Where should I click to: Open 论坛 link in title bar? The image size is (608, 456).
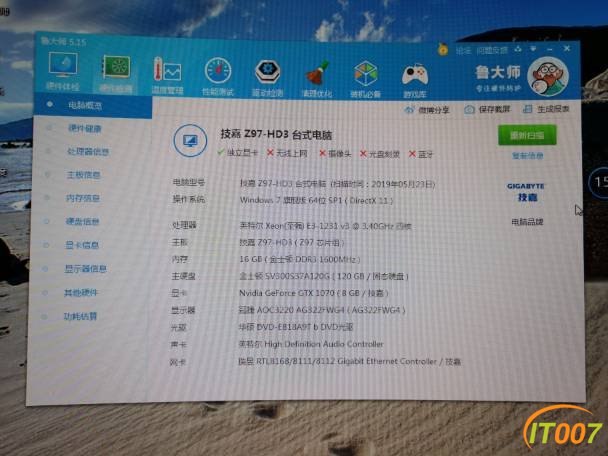coord(463,50)
